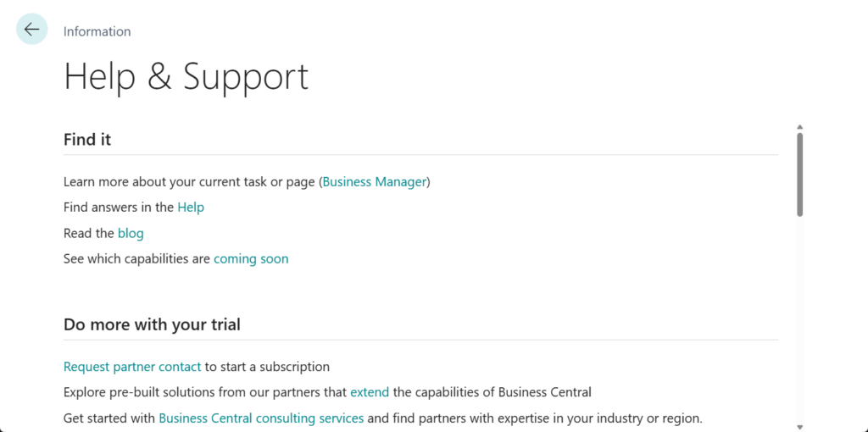Screen dimensions: 868x432
Task: Click the Help & Support page title
Action: tap(186, 76)
